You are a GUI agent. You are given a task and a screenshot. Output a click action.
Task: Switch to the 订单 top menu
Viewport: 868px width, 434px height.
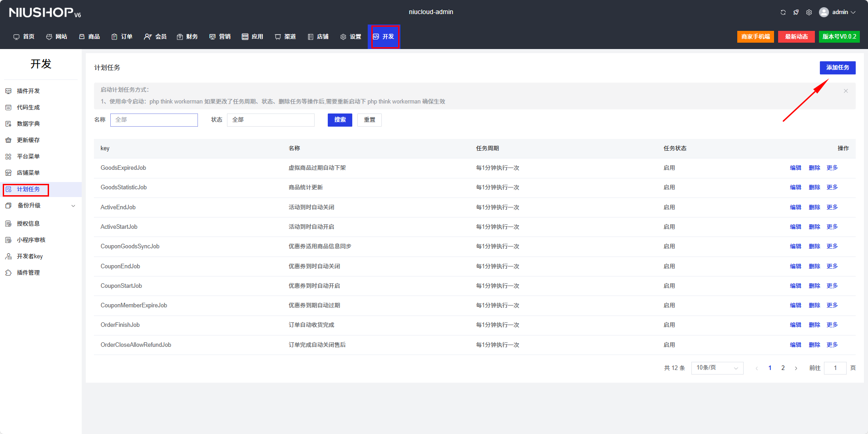click(122, 36)
